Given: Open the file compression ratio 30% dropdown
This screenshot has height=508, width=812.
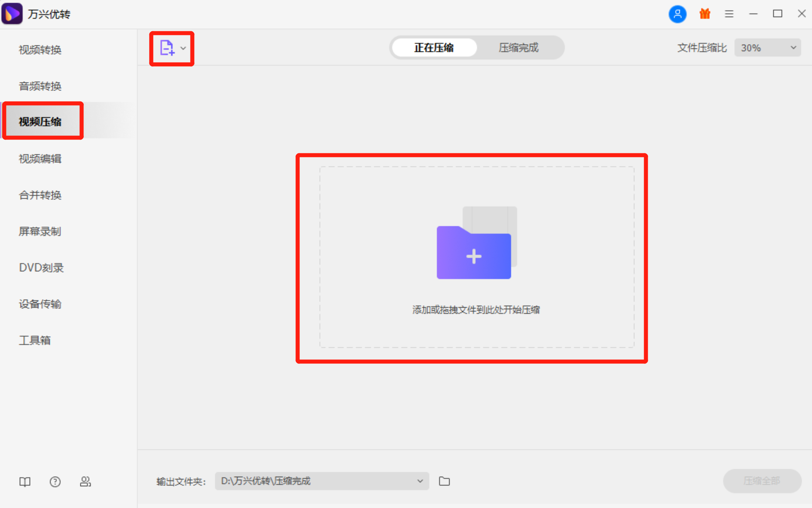Looking at the screenshot, I should click(x=768, y=47).
